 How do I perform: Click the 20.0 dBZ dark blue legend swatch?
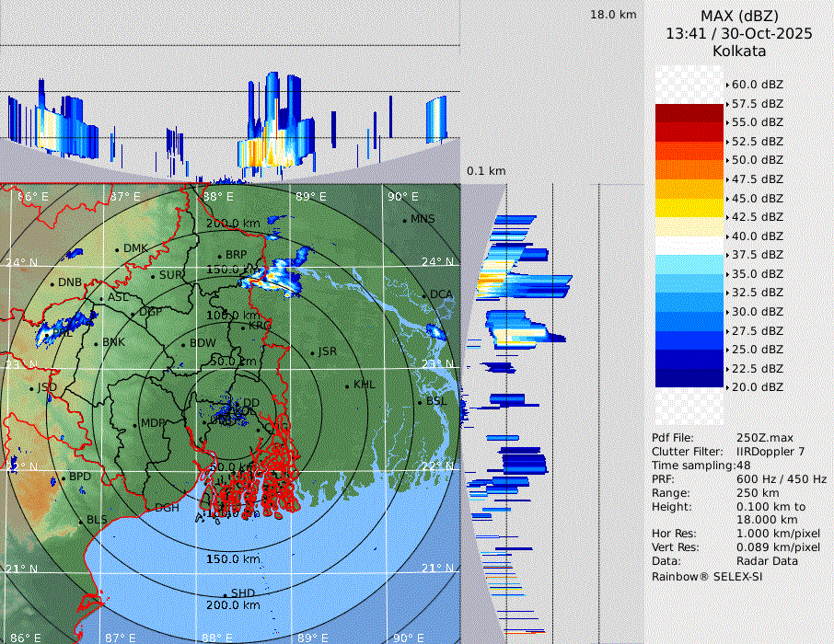click(x=689, y=378)
